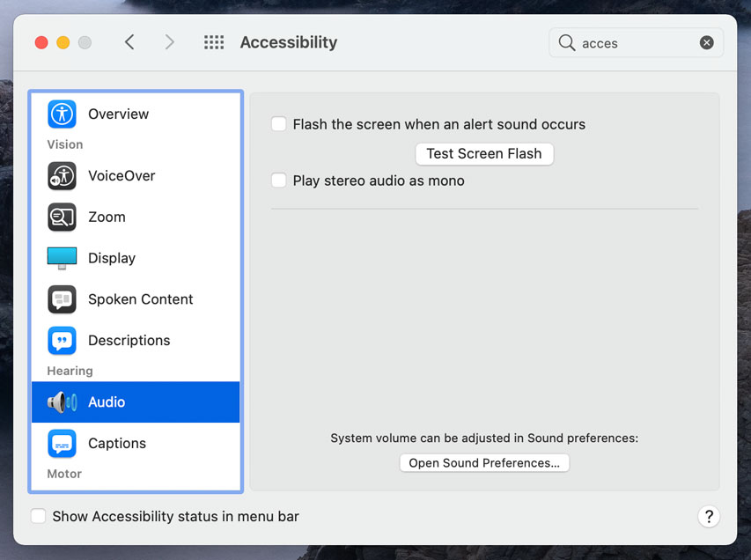The image size is (751, 560).
Task: Open help using the question mark button
Action: [709, 516]
